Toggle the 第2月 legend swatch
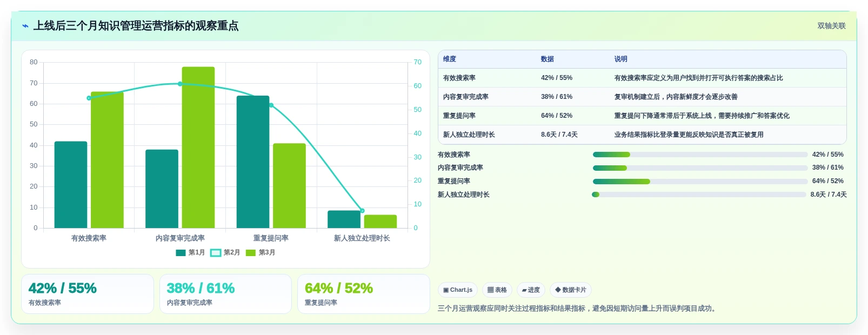 [216, 253]
